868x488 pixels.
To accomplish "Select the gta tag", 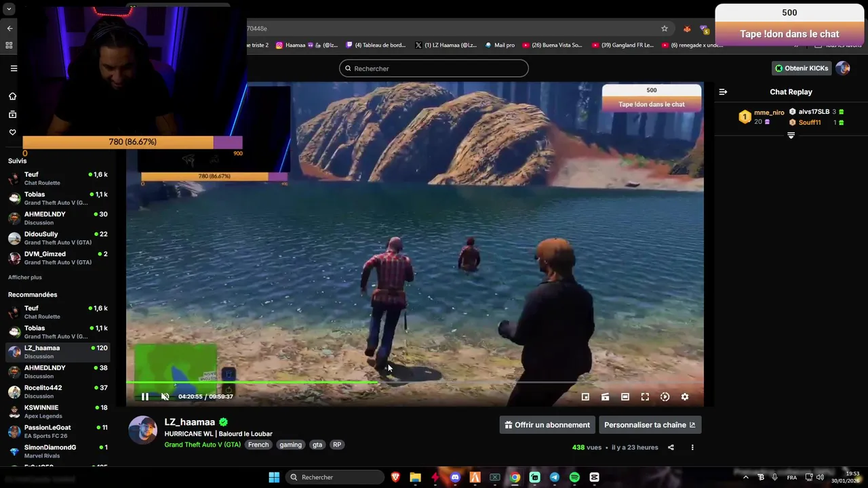I will tap(317, 445).
